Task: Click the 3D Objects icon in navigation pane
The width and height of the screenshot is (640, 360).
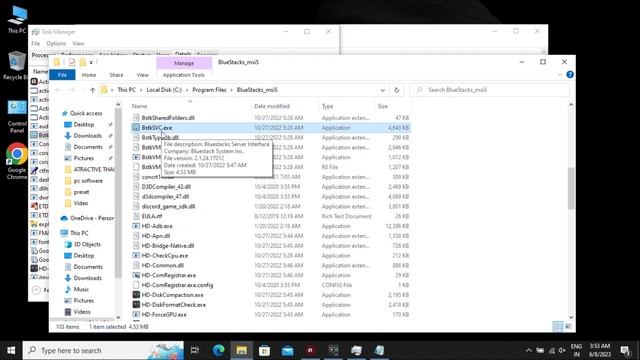Action: 68,244
